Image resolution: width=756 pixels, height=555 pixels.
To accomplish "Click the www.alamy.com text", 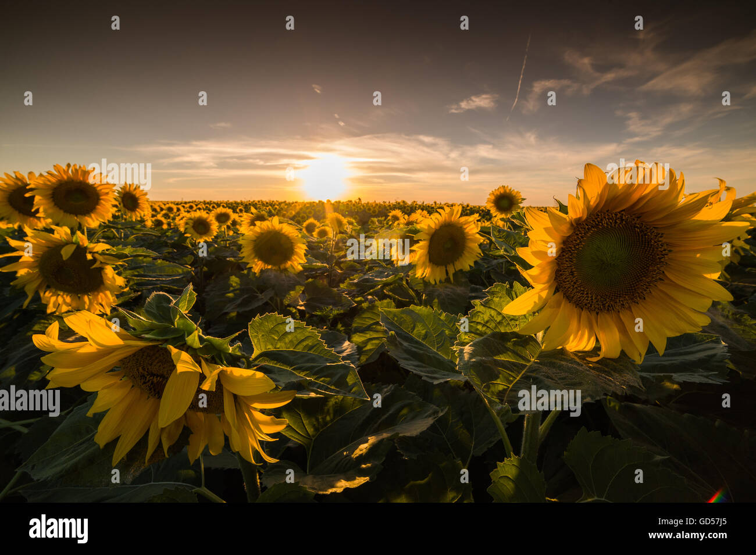I will (x=687, y=535).
